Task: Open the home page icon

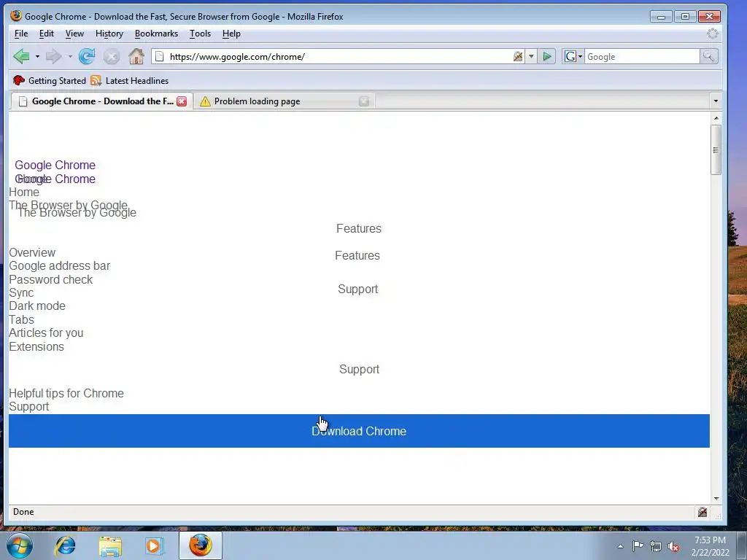Action: pyautogui.click(x=136, y=56)
